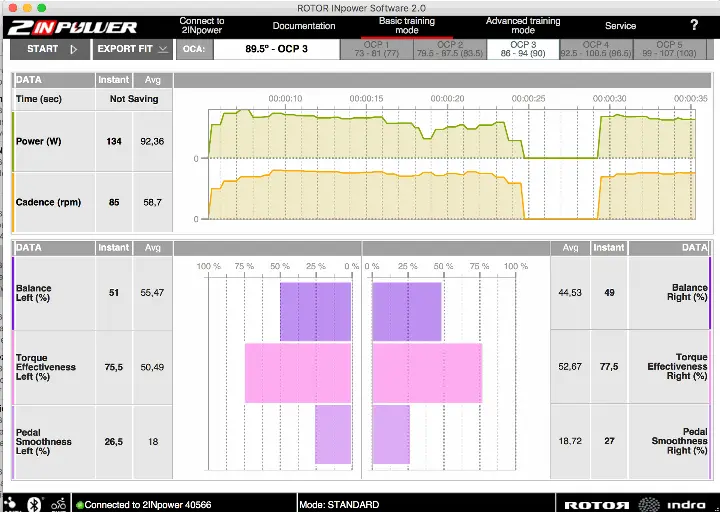Click the 2INPOWER logo

coord(72,28)
